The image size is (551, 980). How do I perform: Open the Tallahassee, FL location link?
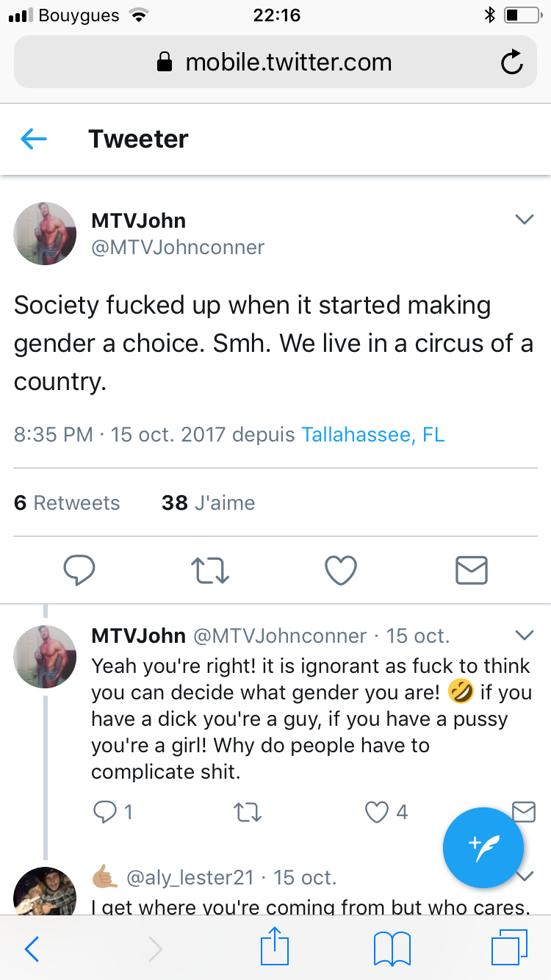(x=373, y=434)
